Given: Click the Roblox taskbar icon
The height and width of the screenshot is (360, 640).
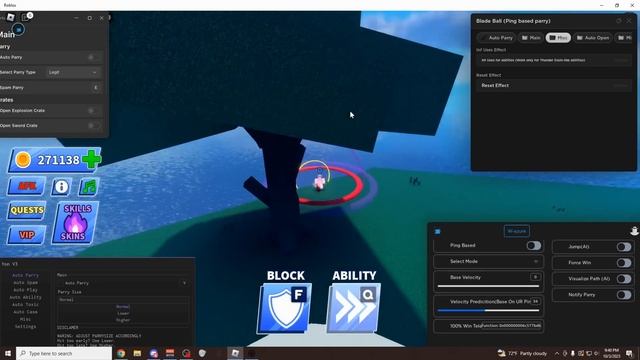Looking at the screenshot, I should (235, 353).
